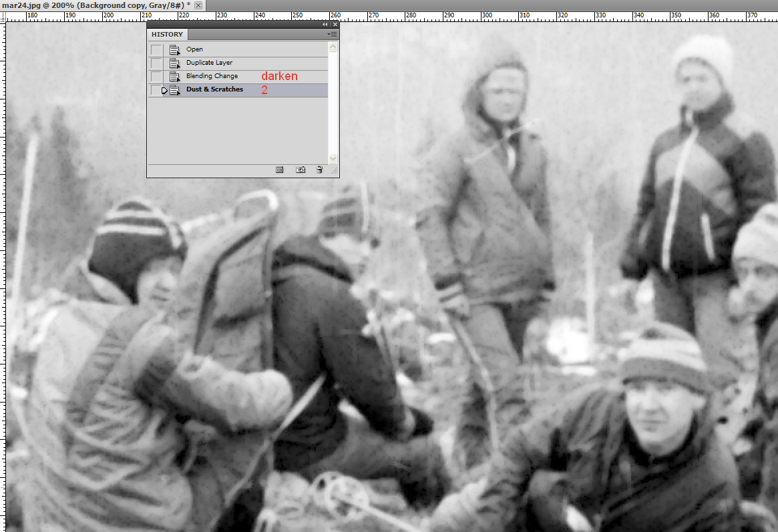This screenshot has height=532, width=778.
Task: Set history brush source for Dust & Scratches
Action: pos(156,90)
